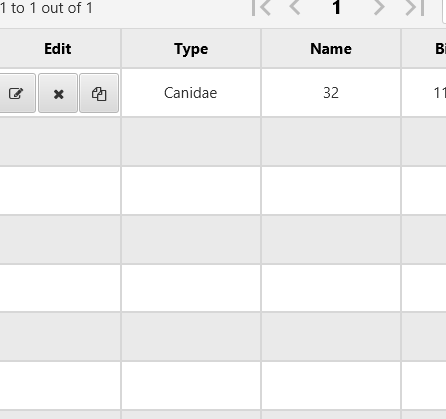Click empty Type cell in third row
Viewport: 446px width, 419px height.
pos(191,190)
